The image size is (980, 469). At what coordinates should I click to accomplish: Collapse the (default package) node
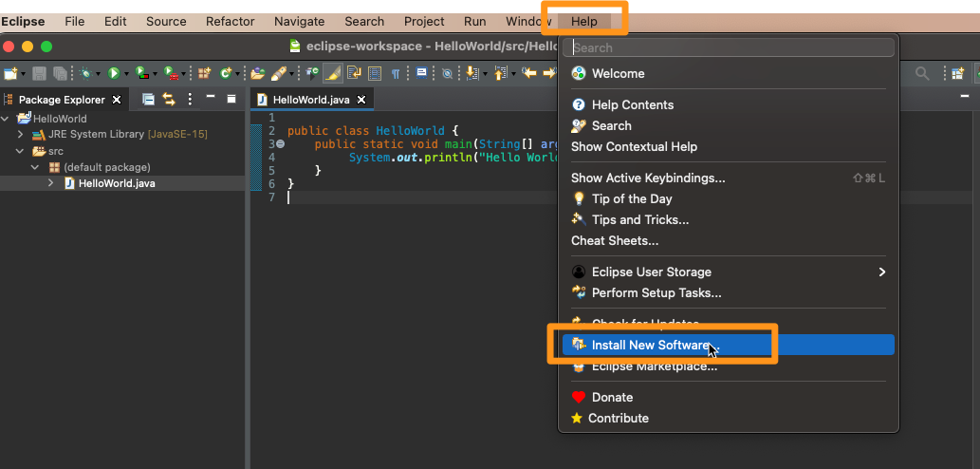click(x=36, y=167)
